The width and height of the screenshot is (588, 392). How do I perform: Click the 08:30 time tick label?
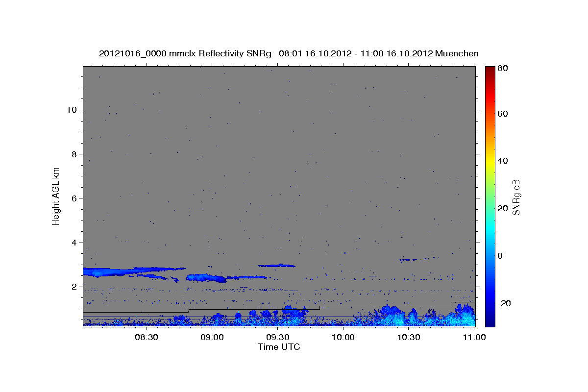[146, 338]
